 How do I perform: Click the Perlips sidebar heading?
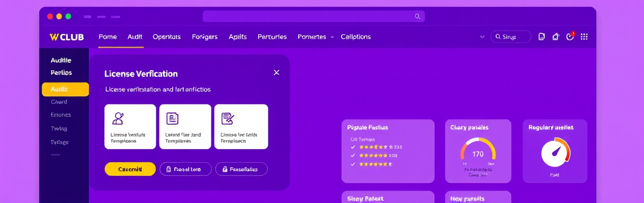61,72
